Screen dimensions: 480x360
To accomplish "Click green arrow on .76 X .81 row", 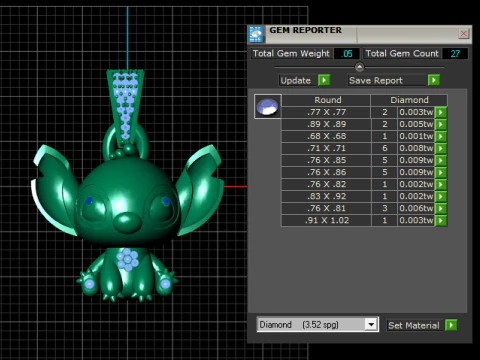I will click(441, 208).
